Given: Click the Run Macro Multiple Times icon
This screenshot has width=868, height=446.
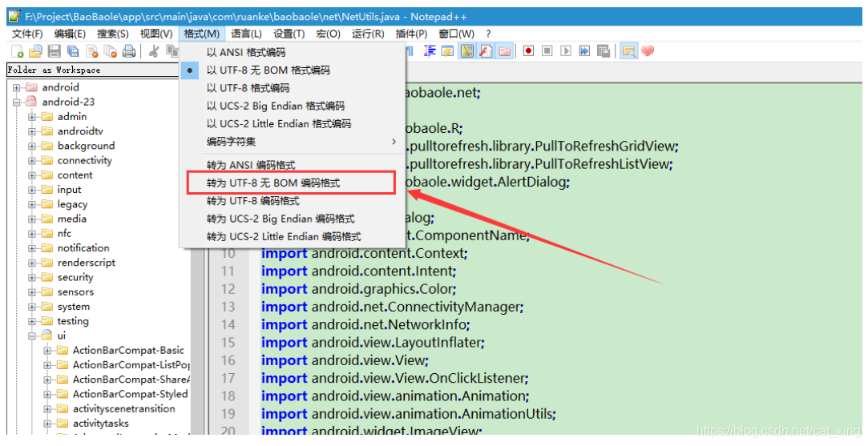Looking at the screenshot, I should (584, 51).
